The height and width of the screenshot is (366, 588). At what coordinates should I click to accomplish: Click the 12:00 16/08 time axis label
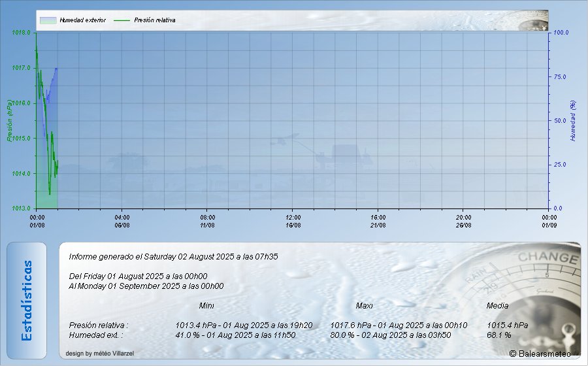coord(293,222)
